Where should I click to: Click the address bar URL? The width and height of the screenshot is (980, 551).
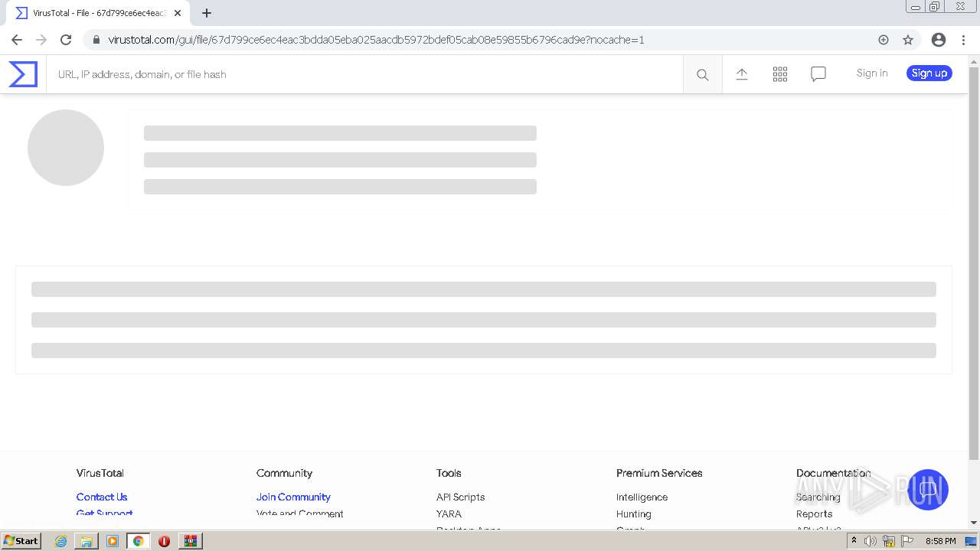[x=376, y=40]
